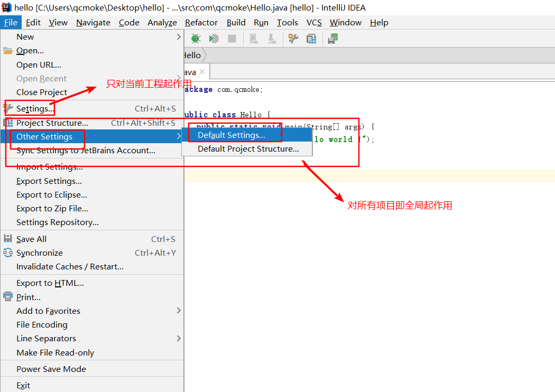Viewport: 555px width, 392px height.
Task: Open the Tools menu
Action: 287,23
